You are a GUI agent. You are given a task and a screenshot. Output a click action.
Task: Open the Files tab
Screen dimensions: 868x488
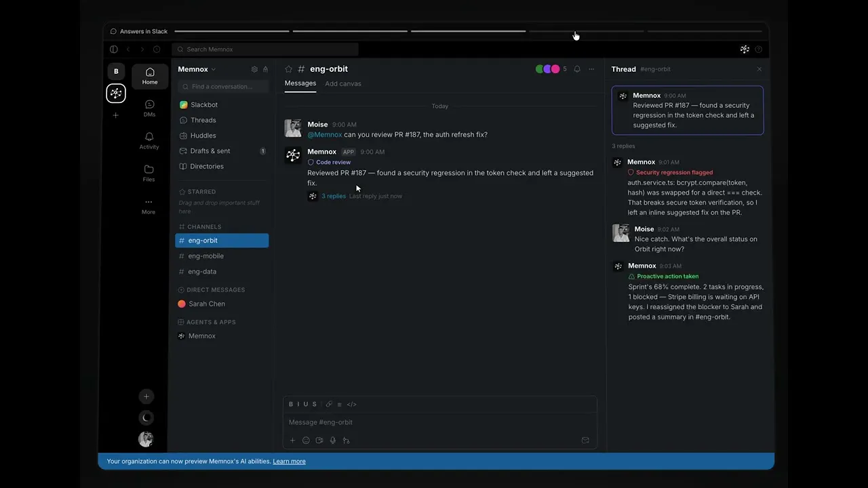click(x=149, y=174)
